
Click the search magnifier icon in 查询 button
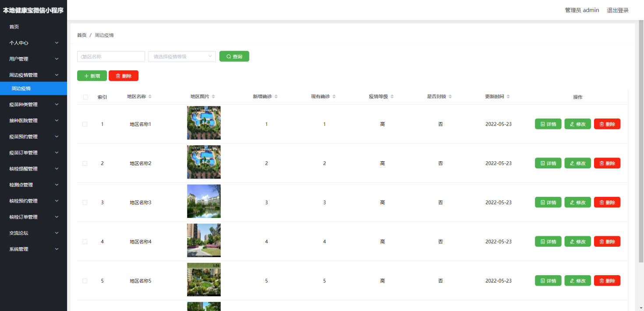[x=228, y=56]
